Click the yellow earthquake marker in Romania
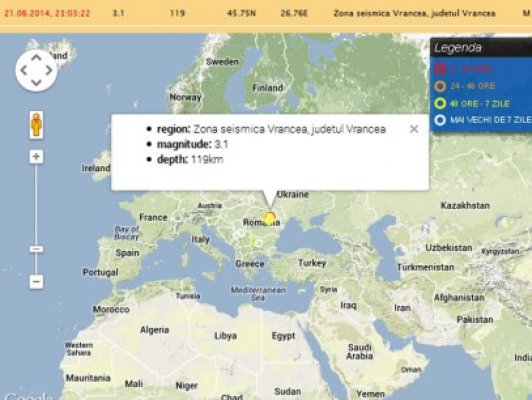The width and height of the screenshot is (532, 400). [x=270, y=217]
